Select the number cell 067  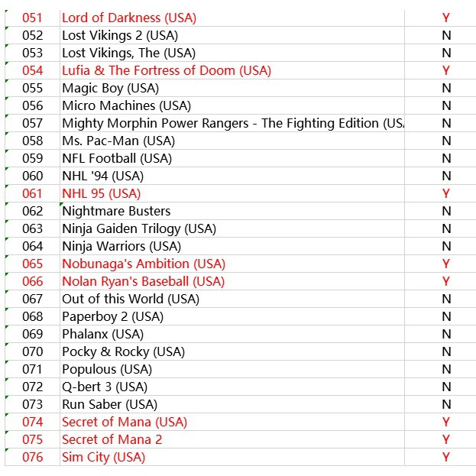pyautogui.click(x=33, y=299)
